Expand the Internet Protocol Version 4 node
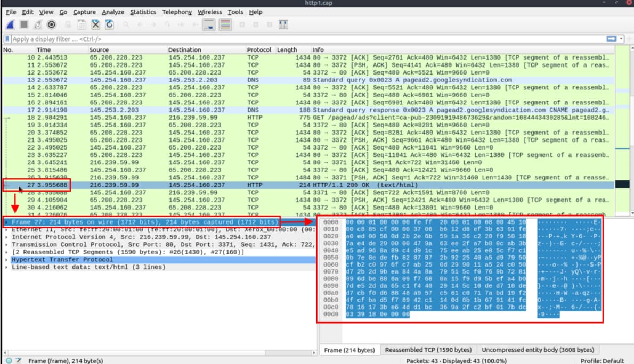634x364 pixels. [6, 237]
